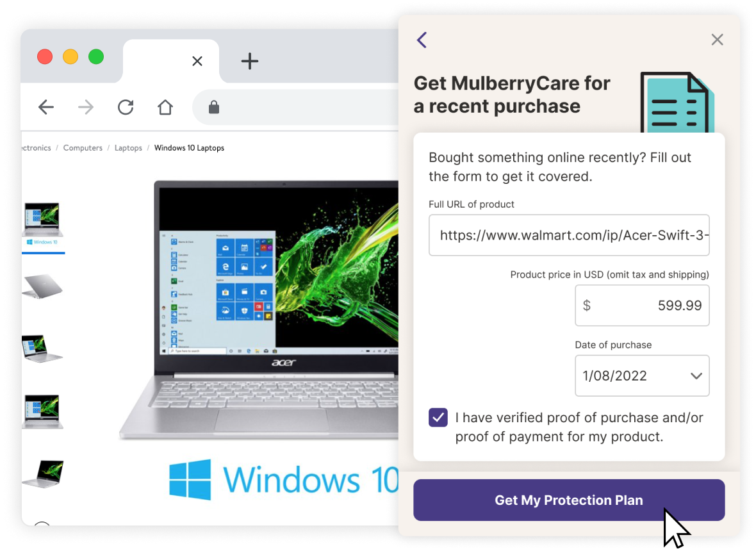
Task: Click the browser back arrow
Action: (x=46, y=107)
